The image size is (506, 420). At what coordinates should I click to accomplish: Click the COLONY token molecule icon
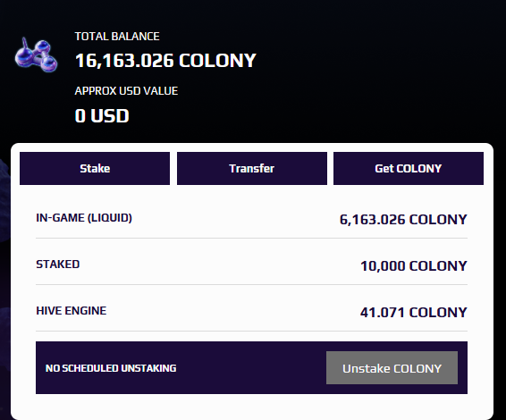pyautogui.click(x=36, y=55)
